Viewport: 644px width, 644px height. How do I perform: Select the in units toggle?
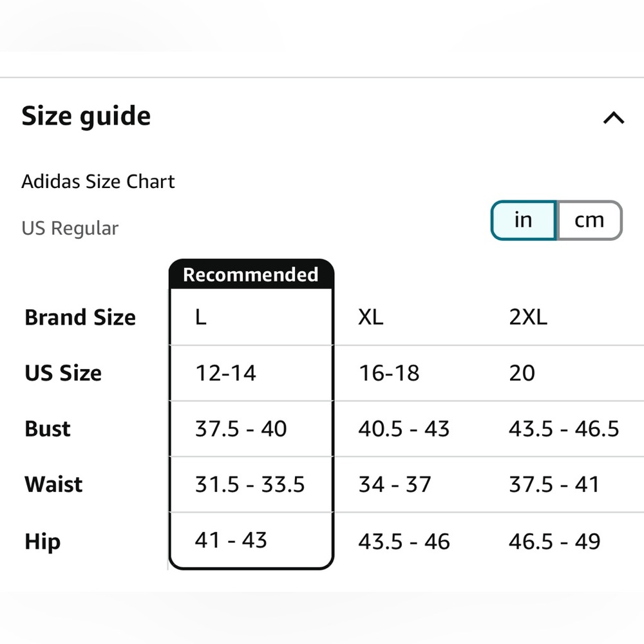524,220
